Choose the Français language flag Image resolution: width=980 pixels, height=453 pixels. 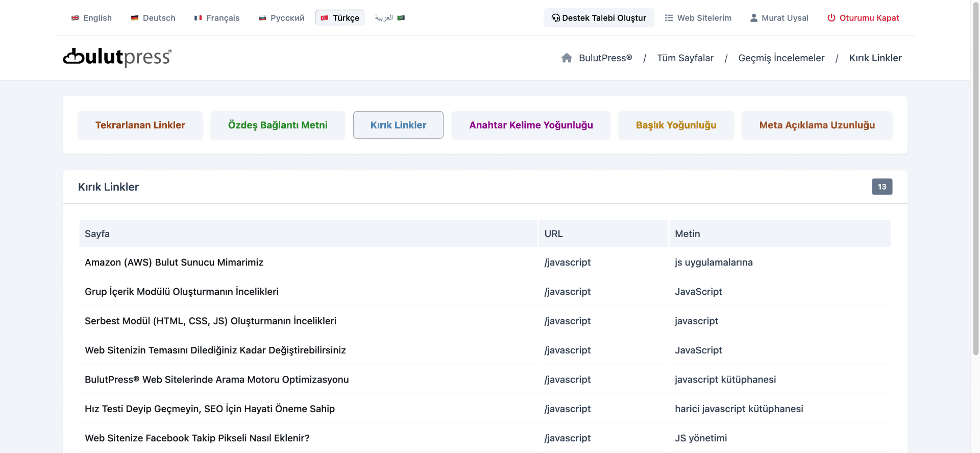click(198, 18)
